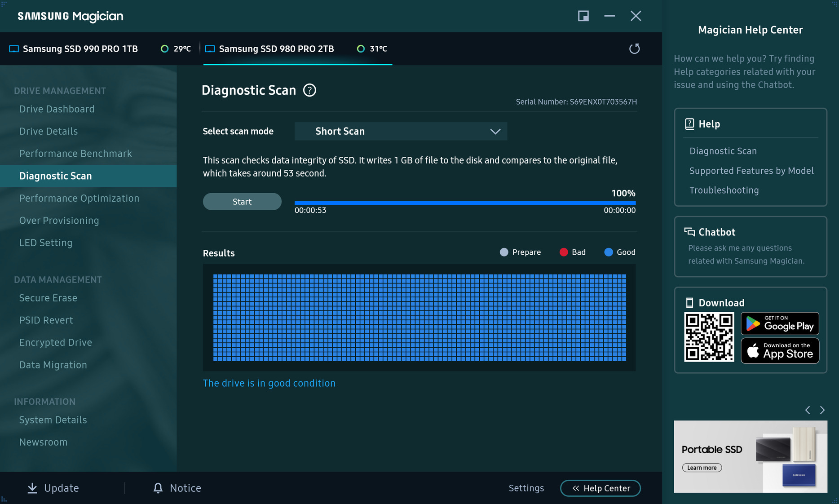Open the Google Play store badge

(780, 323)
